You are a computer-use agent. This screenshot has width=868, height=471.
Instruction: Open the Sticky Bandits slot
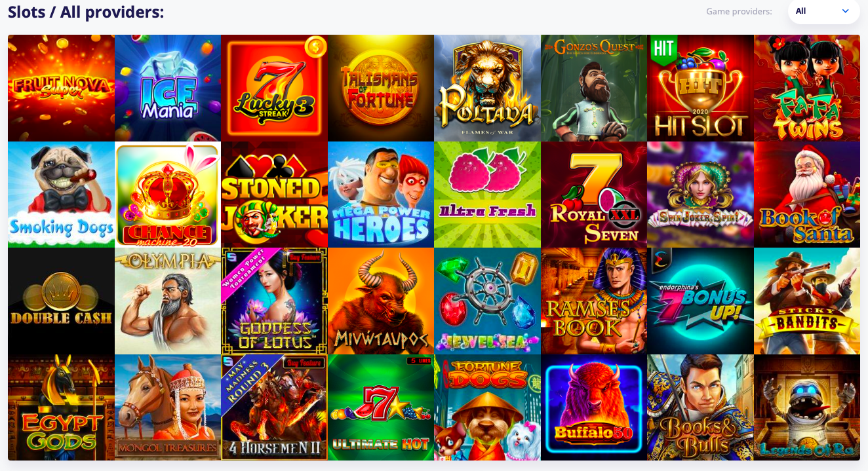[x=807, y=301]
